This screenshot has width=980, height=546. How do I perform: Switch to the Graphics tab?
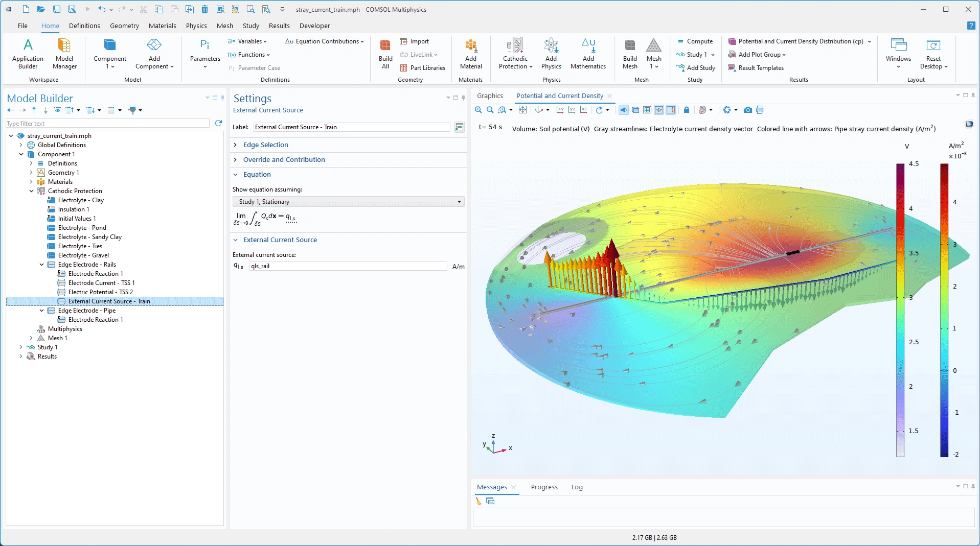pyautogui.click(x=490, y=96)
